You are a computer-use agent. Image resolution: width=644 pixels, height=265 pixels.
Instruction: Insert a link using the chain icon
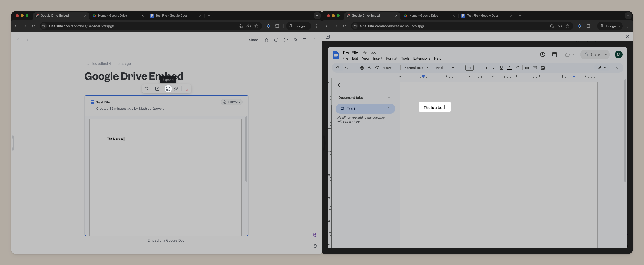pyautogui.click(x=527, y=68)
